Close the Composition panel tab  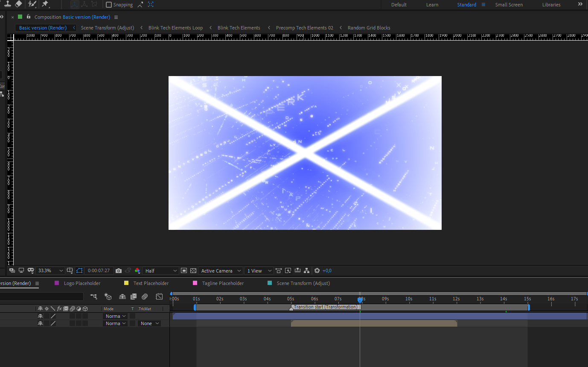[x=12, y=17]
